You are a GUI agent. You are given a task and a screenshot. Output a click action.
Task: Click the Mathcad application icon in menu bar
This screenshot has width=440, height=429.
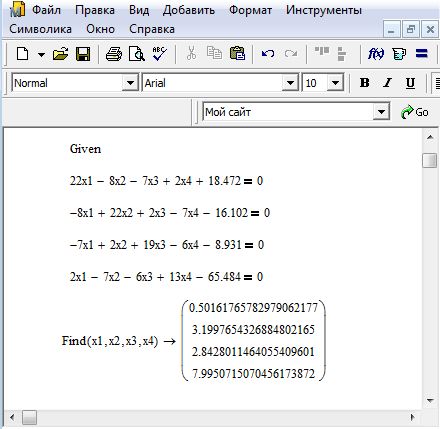click(x=17, y=9)
